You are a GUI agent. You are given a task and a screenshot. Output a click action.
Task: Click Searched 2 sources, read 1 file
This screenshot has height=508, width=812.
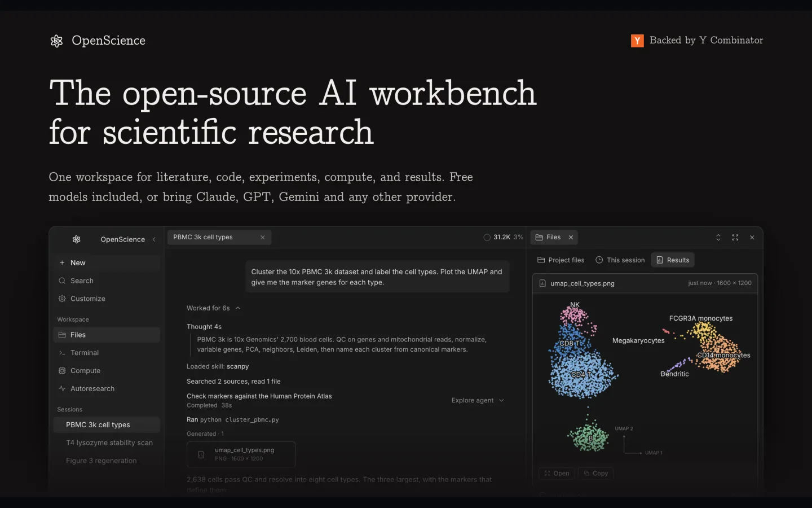[233, 382]
